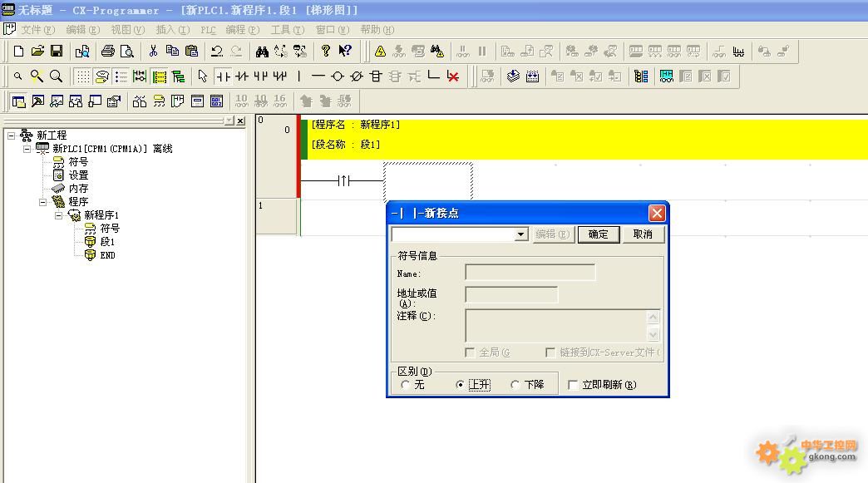Click the 地址或值 input field
The image size is (868, 483).
[x=511, y=295]
